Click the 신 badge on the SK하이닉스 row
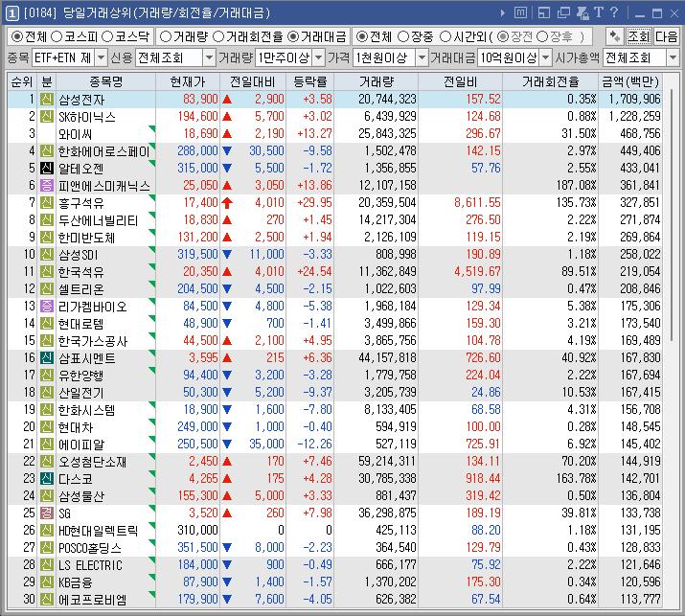Screen dimensions: 685x616 (47, 116)
